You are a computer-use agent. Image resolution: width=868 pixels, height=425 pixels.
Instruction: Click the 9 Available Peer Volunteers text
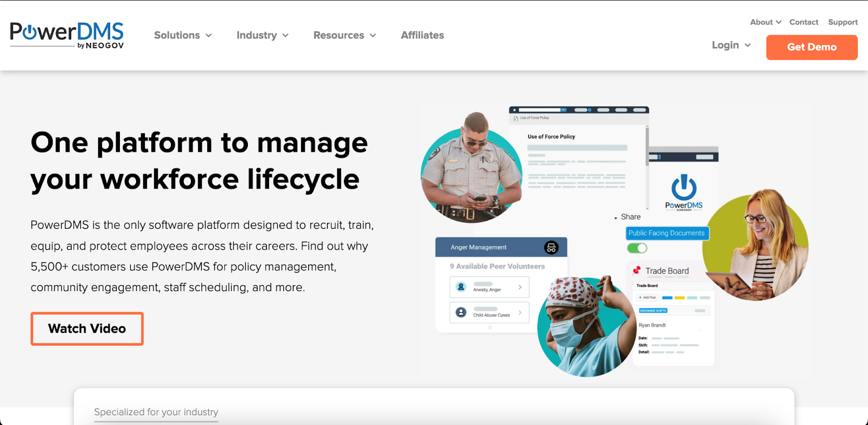point(497,266)
